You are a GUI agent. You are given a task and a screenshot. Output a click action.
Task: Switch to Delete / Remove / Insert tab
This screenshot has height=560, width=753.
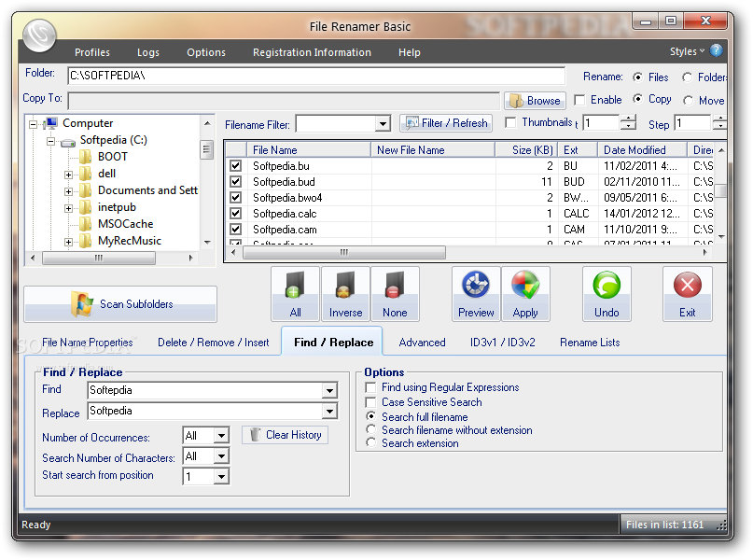[214, 343]
